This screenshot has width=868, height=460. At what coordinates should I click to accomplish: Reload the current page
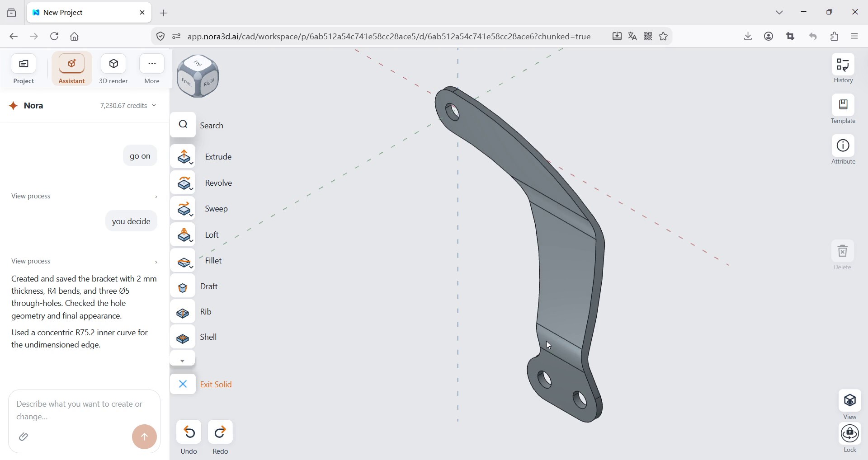pos(55,37)
